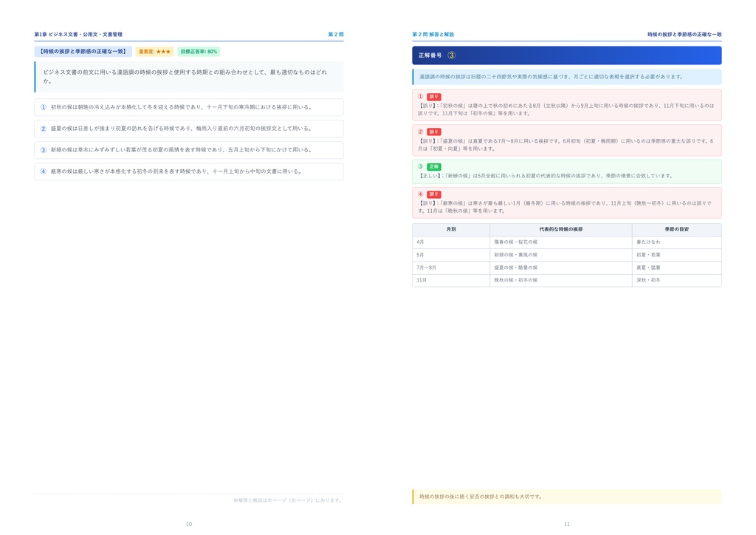Click the yellow tip note about 安否の挨拶
This screenshot has height=535, width=756.
(567, 497)
